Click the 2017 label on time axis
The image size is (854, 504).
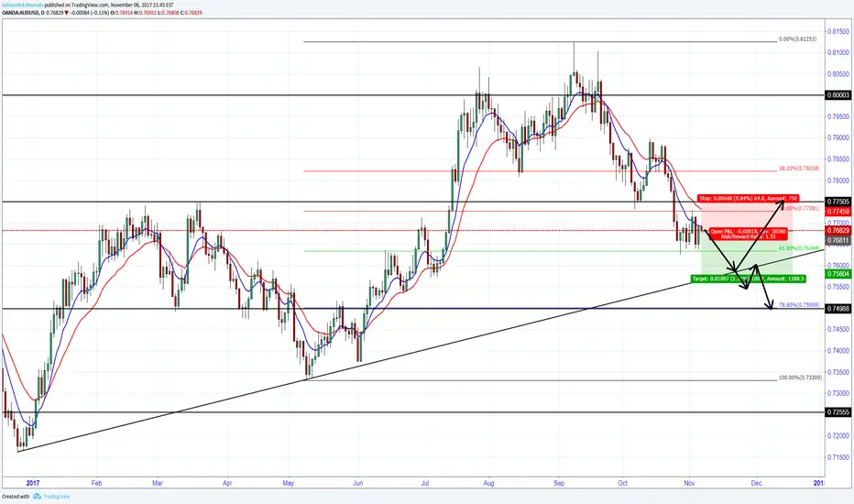tap(33, 483)
